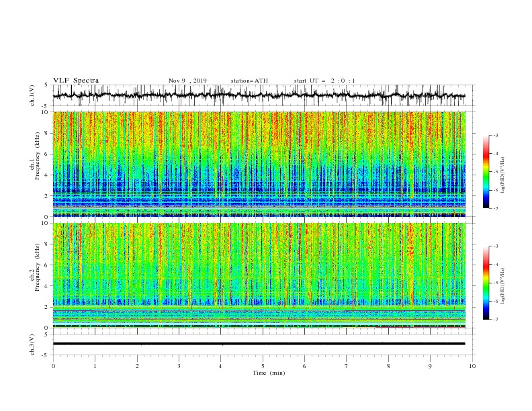This screenshot has height=411, width=532.
Task: Click the "ch.1(V)" waveform axis label
Action: 32,95
